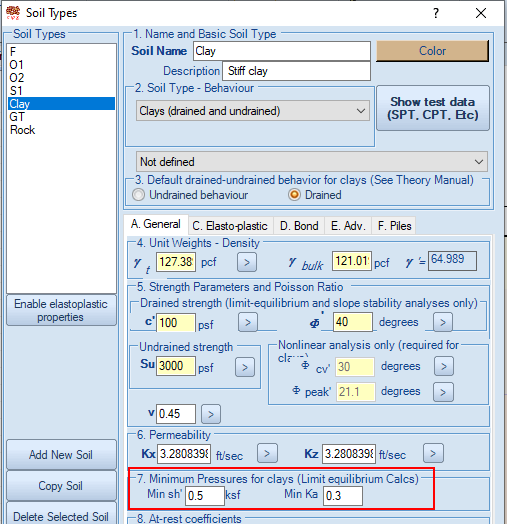
Task: Click the cv' angle field showing 30
Action: point(355,367)
